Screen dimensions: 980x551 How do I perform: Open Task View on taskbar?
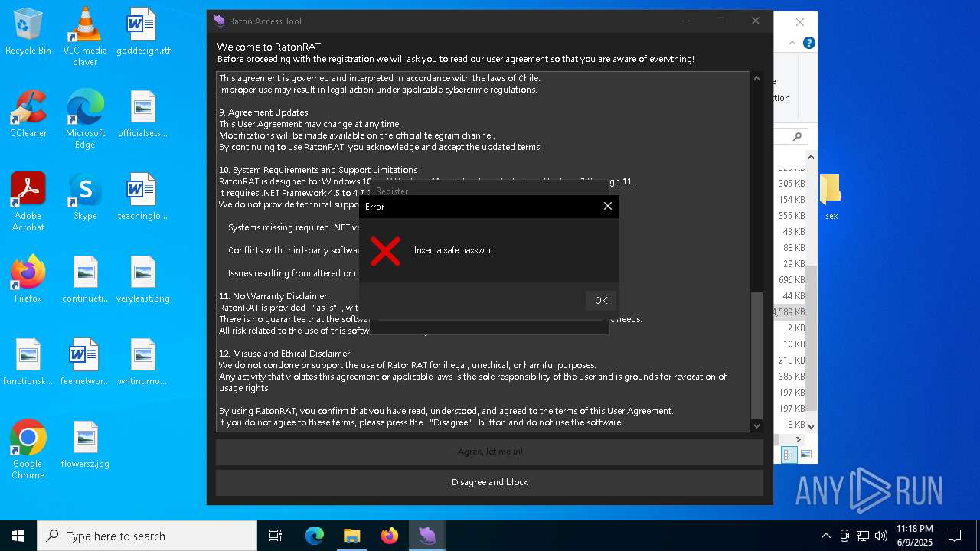click(x=276, y=536)
